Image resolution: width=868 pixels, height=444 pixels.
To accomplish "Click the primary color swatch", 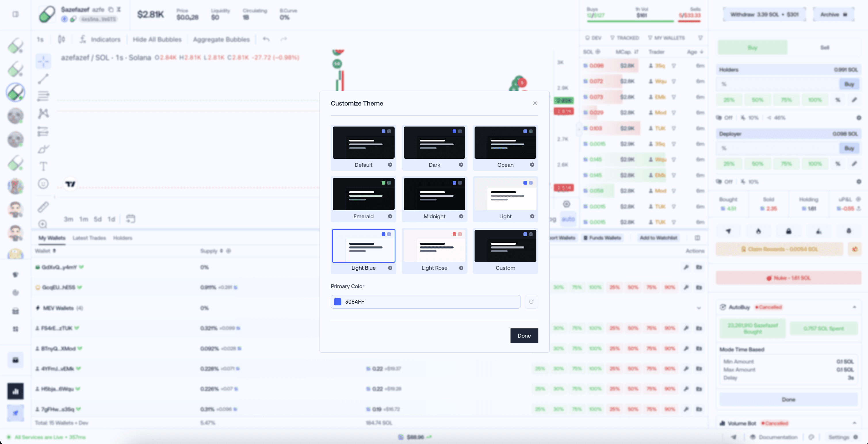I will pos(337,301).
